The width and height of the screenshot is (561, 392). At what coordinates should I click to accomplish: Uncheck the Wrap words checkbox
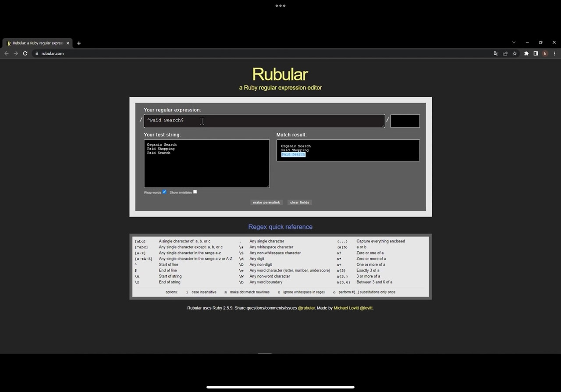[164, 192]
